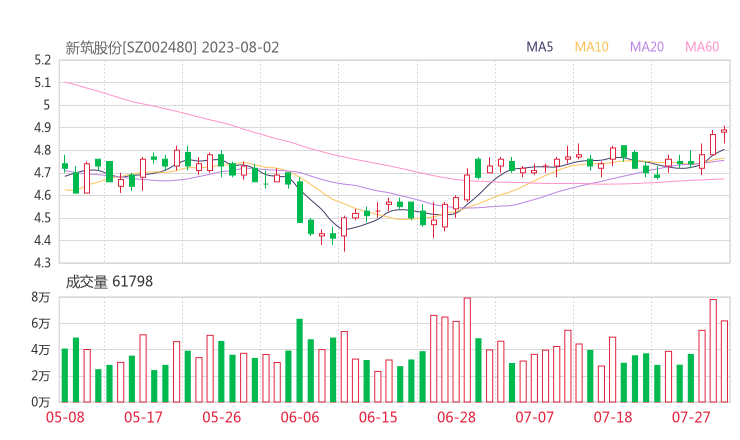Screen dimensions: 740x440
Task: Click the 成交量 61798 volume label
Action: tap(109, 282)
